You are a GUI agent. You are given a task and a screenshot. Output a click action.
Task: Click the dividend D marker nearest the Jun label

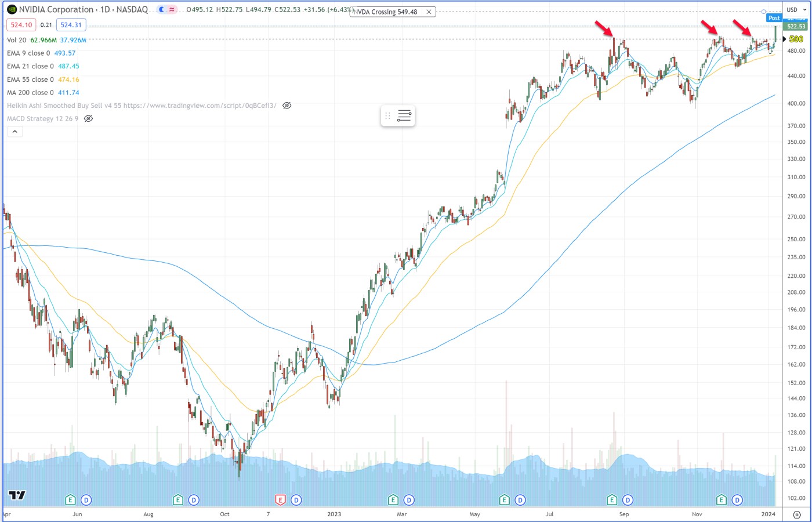tap(86, 499)
